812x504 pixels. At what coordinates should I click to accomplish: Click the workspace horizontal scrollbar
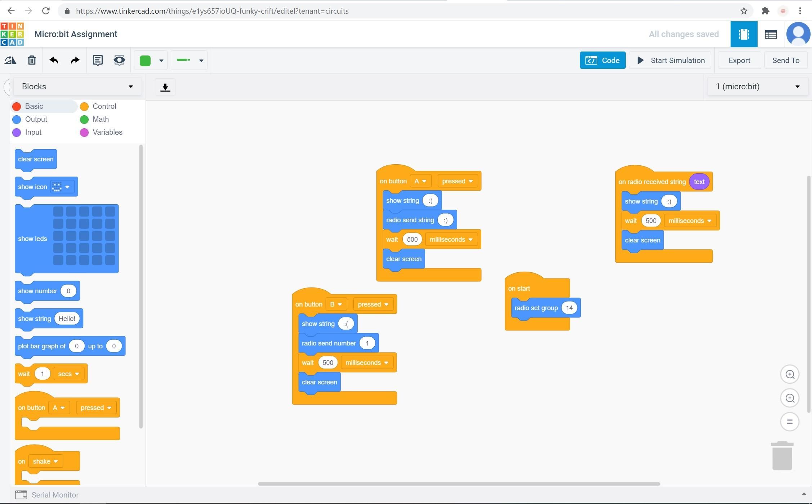[x=458, y=484]
